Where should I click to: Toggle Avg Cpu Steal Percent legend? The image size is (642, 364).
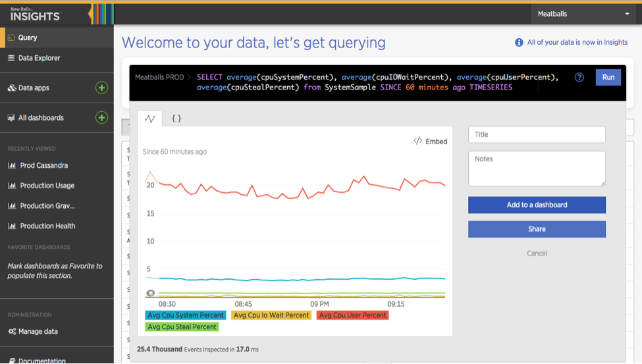pyautogui.click(x=182, y=326)
